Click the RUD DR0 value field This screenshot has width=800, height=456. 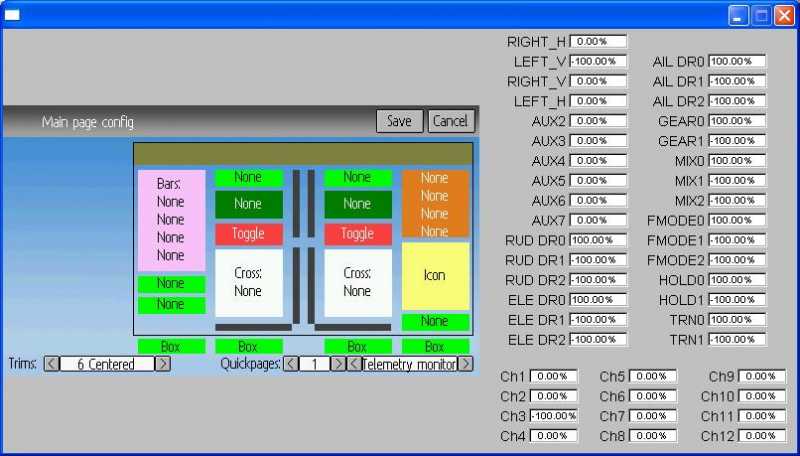(598, 240)
